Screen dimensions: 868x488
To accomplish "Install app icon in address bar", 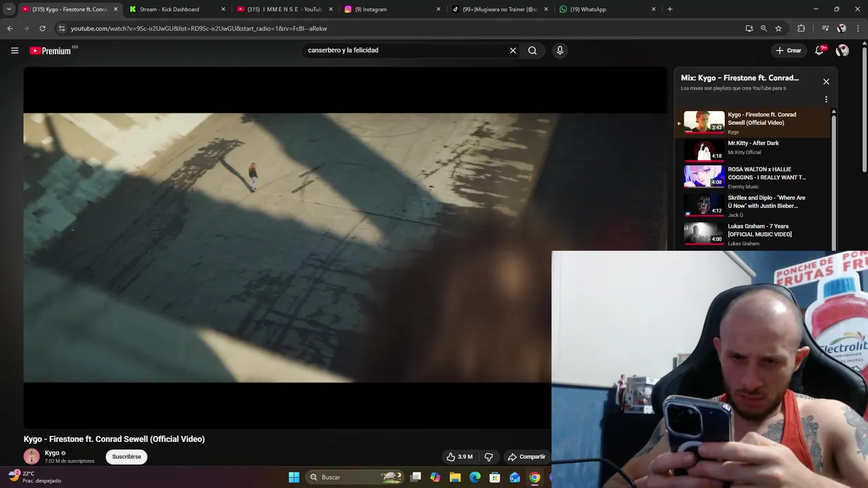I will coord(749,28).
